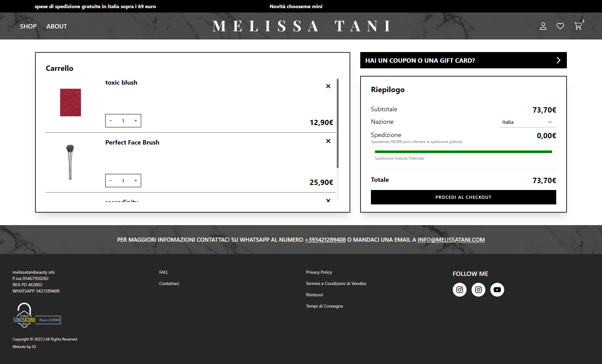Click toxic blush price 12,90€
This screenshot has width=602, height=364.
(x=321, y=123)
